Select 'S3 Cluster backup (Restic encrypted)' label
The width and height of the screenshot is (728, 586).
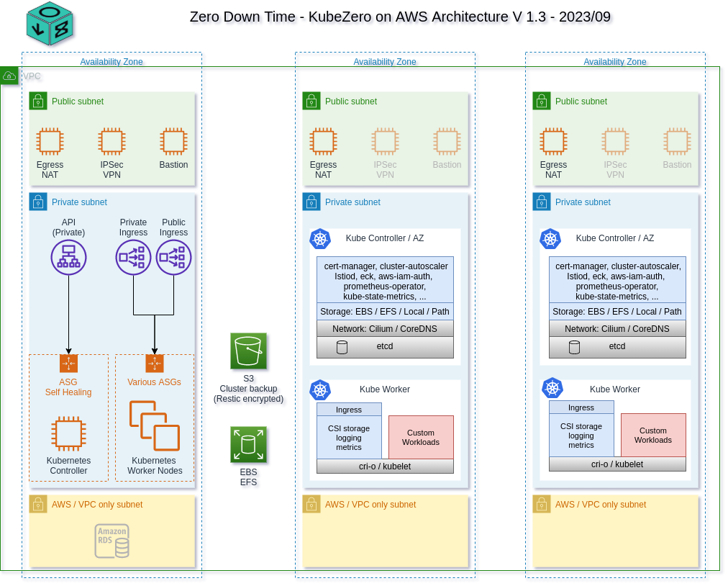248,389
